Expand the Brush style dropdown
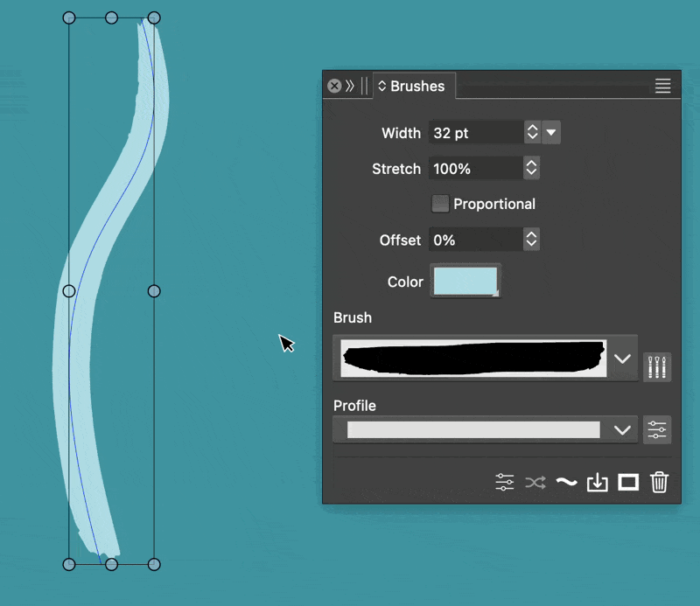The width and height of the screenshot is (700, 606). (622, 359)
